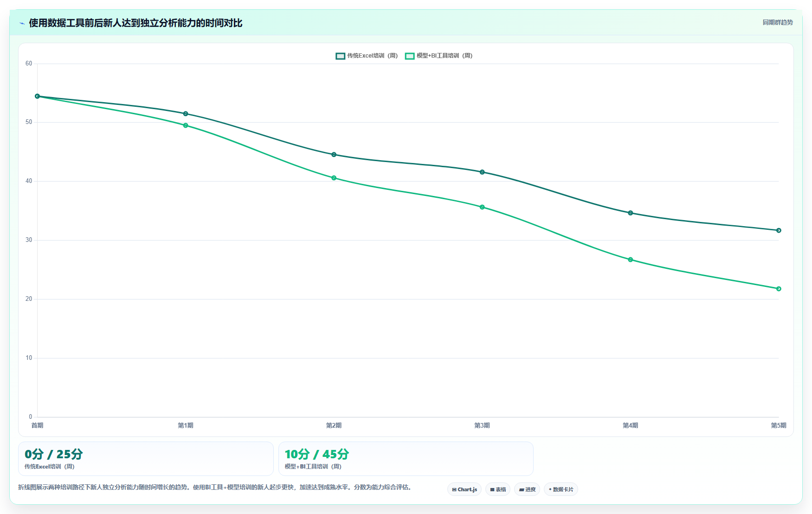Click the bright green 模型+BI legend color box
This screenshot has height=514, width=812.
click(x=410, y=56)
